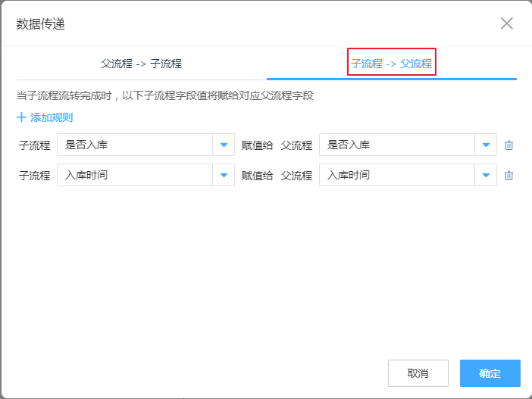Viewport: 532px width, 399px height.
Task: Close the 数据传递 dialog with X
Action: click(x=507, y=23)
